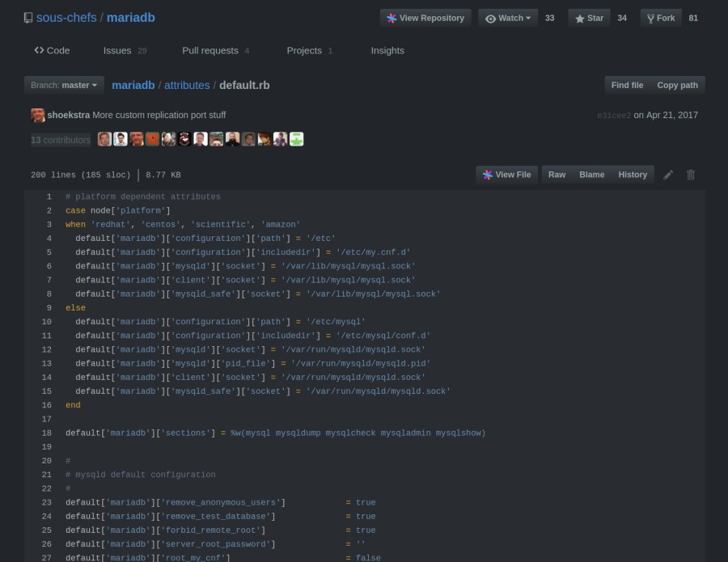Open the Insights tab
This screenshot has width=728, height=562.
[387, 51]
